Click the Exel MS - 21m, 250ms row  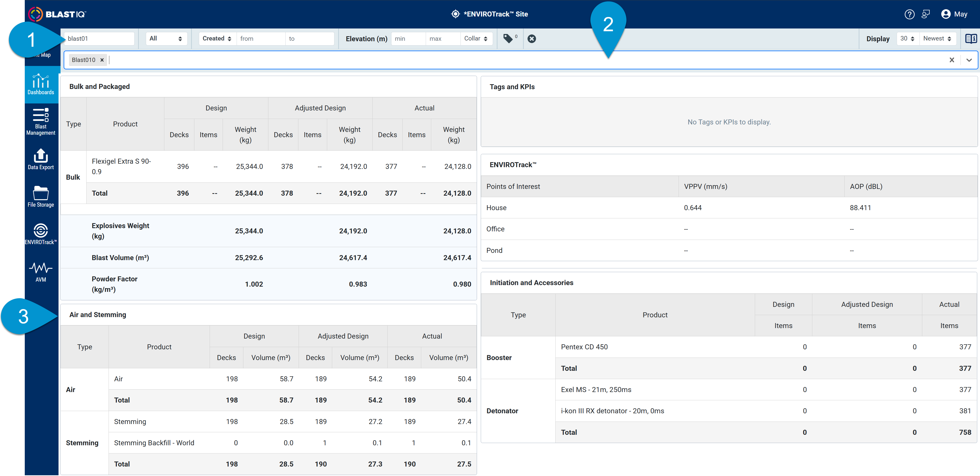pyautogui.click(x=766, y=389)
